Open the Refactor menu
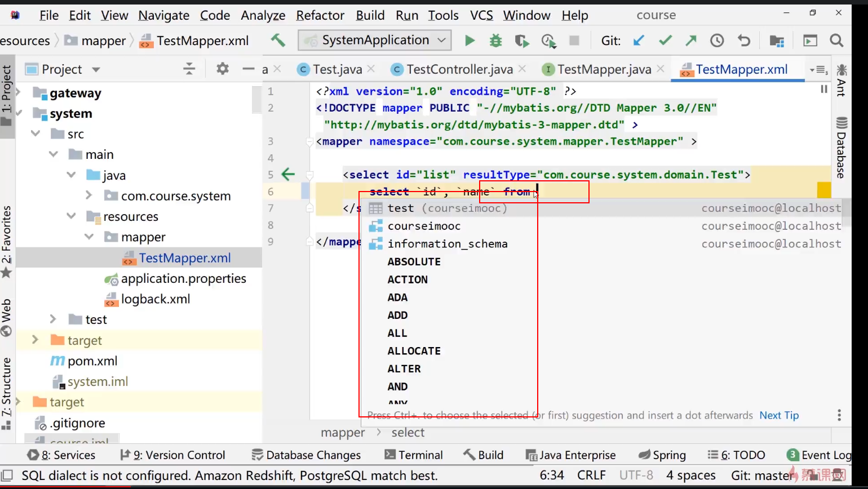 click(x=320, y=15)
